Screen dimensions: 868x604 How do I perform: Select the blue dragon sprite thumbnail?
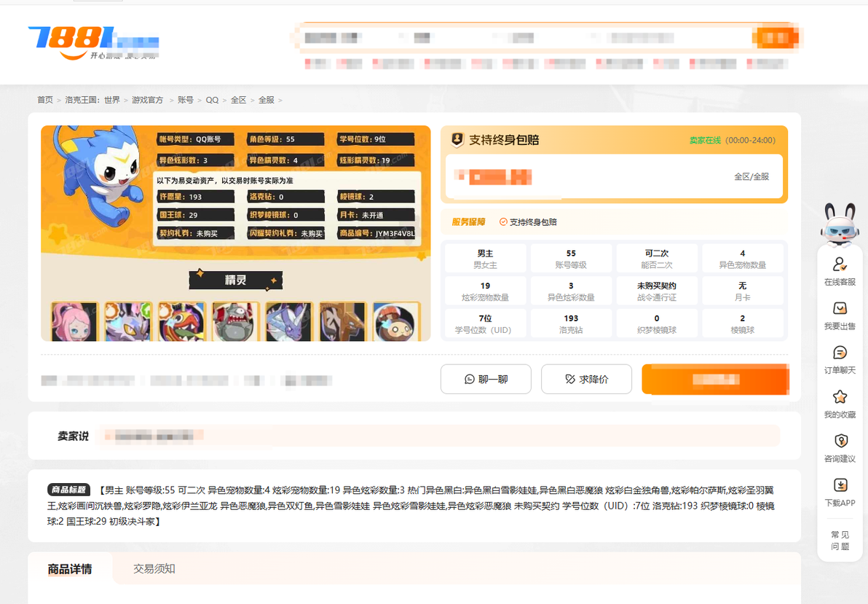click(289, 321)
